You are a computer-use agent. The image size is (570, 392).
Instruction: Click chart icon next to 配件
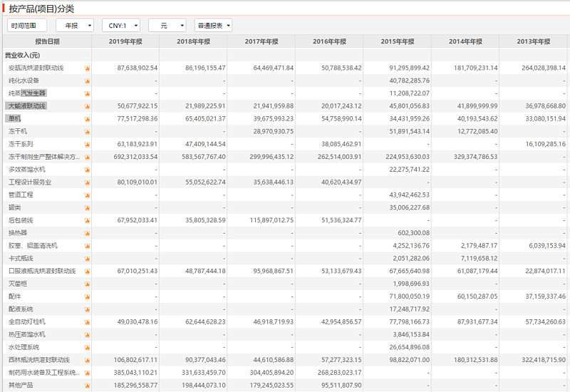[88, 296]
